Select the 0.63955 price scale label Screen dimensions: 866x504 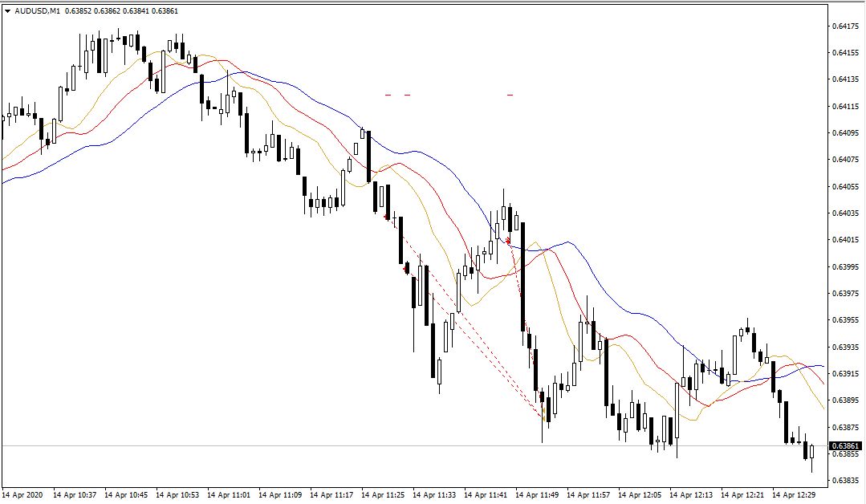(845, 319)
